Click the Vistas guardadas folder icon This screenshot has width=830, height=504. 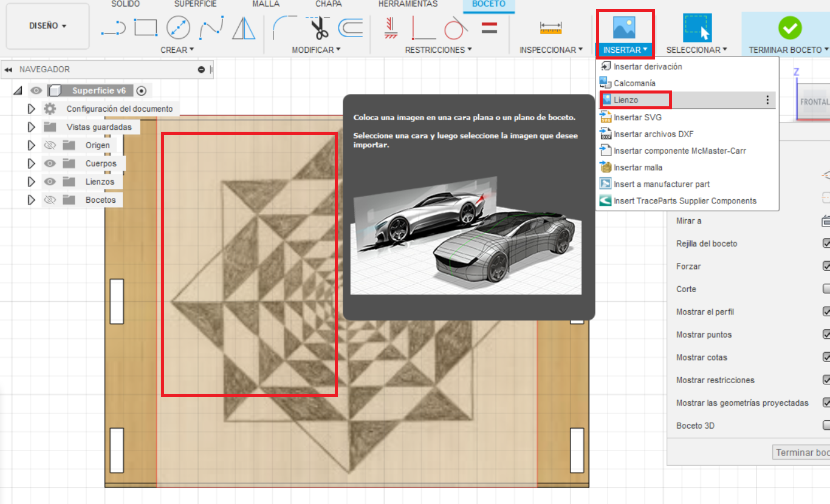[50, 127]
